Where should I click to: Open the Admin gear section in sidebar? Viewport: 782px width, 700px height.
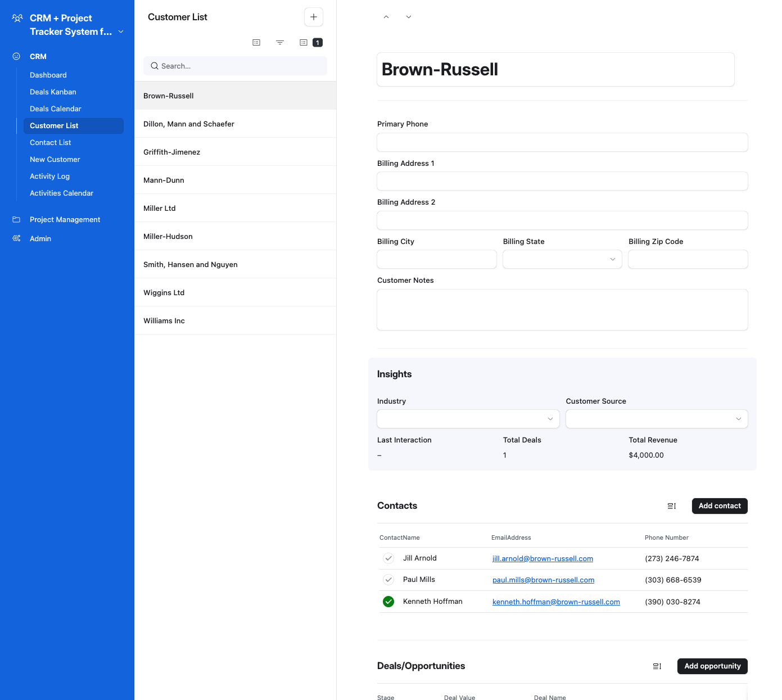coord(16,238)
